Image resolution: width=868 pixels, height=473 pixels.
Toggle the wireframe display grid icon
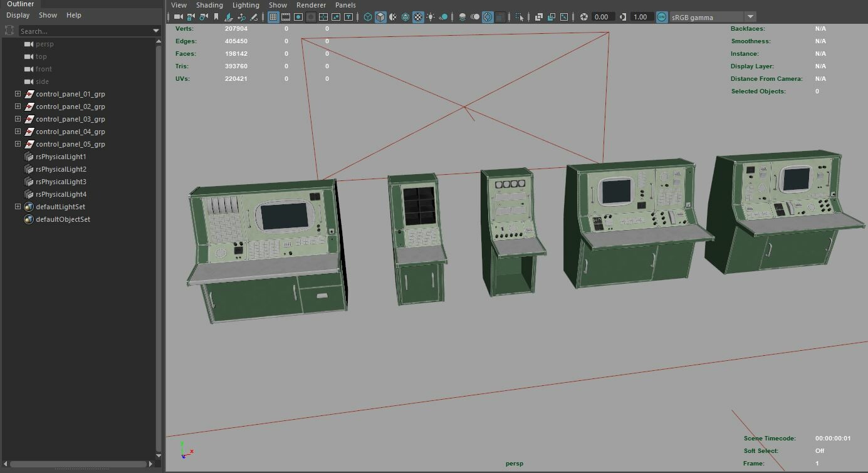pyautogui.click(x=273, y=17)
